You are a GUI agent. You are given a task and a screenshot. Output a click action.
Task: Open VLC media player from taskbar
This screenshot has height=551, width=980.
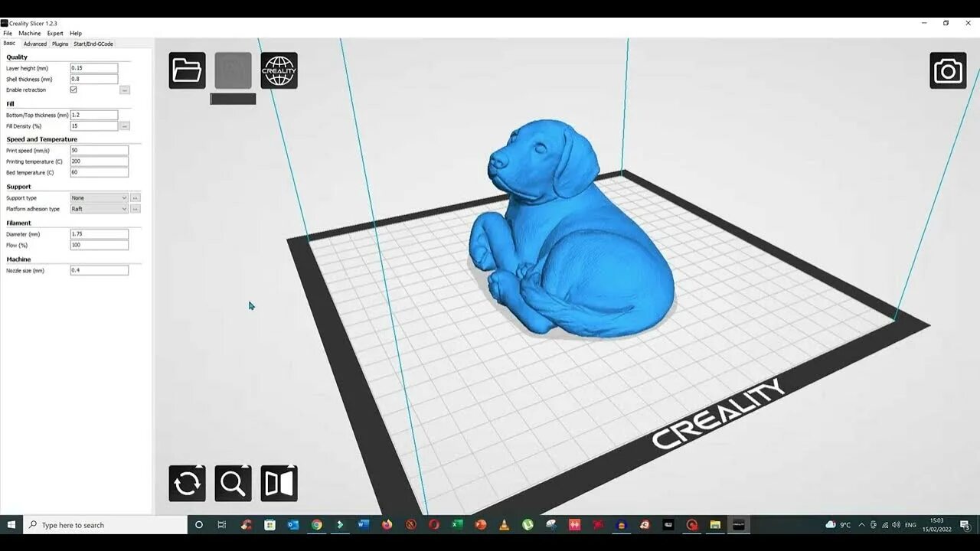pyautogui.click(x=504, y=525)
